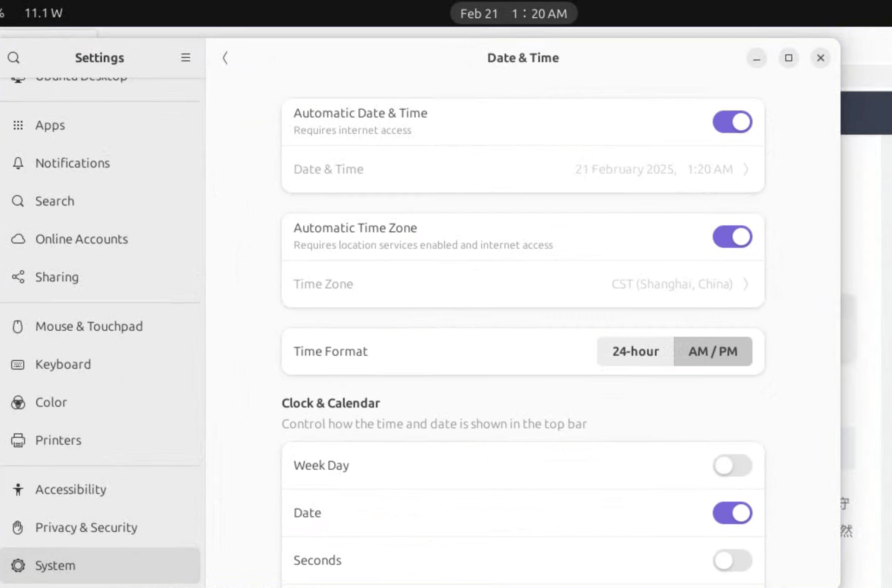Open Accessibility settings from sidebar
The image size is (892, 588).
pos(70,490)
